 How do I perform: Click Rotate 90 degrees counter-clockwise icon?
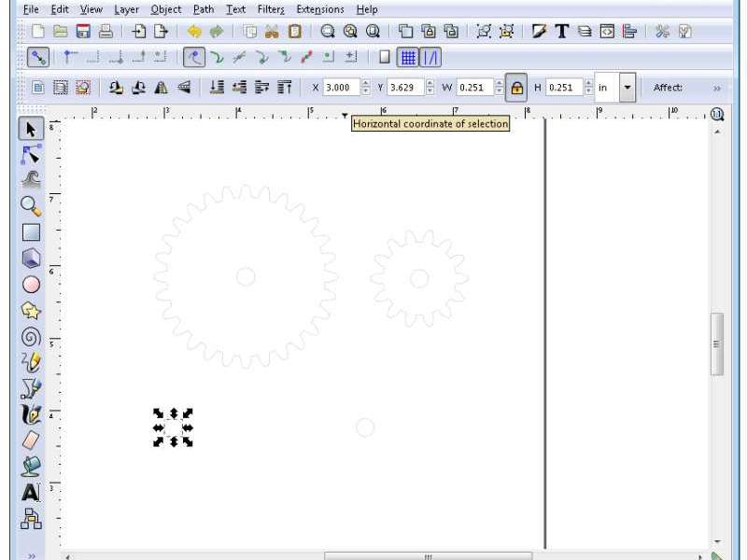point(116,87)
